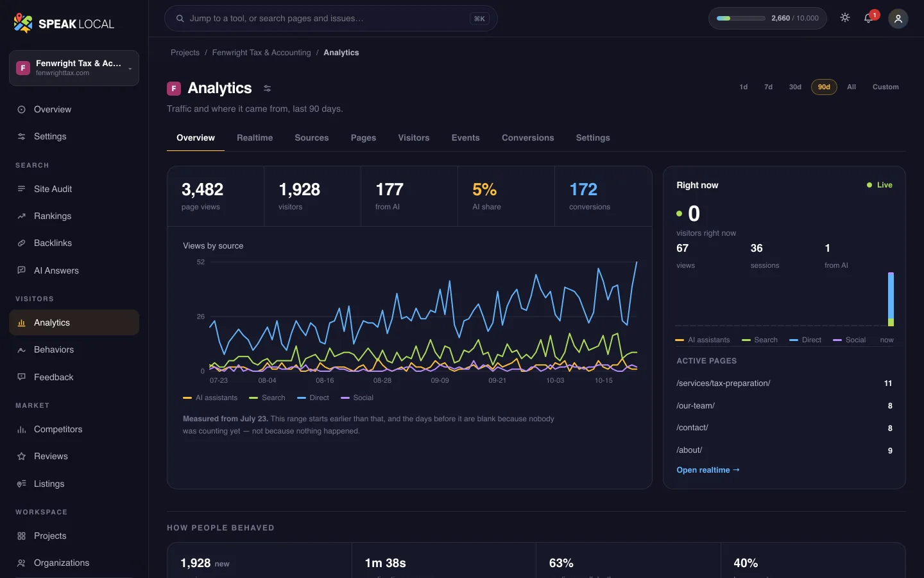Click the Live status indicator

coord(879,185)
